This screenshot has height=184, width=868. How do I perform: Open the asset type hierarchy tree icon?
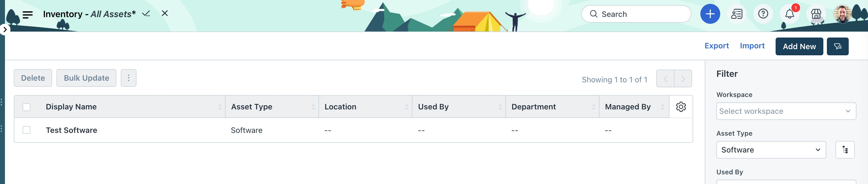[845, 149]
